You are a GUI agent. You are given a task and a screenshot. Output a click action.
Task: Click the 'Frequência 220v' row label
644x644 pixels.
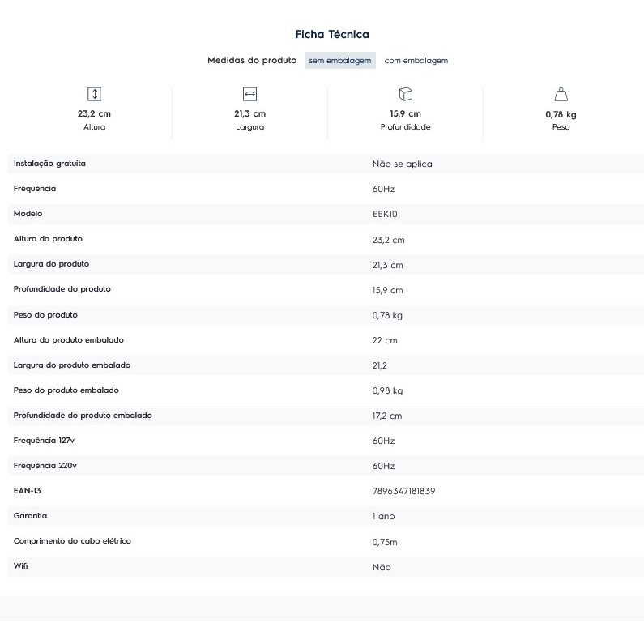[x=45, y=466]
